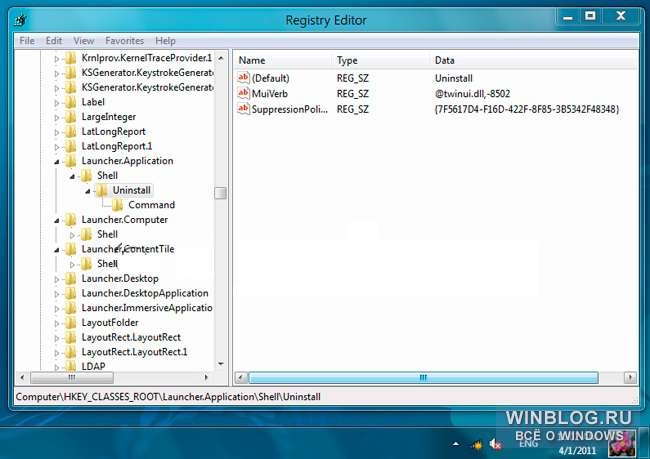This screenshot has width=650, height=459.
Task: Click the Launcher.Computer folder icon
Action: pos(71,220)
